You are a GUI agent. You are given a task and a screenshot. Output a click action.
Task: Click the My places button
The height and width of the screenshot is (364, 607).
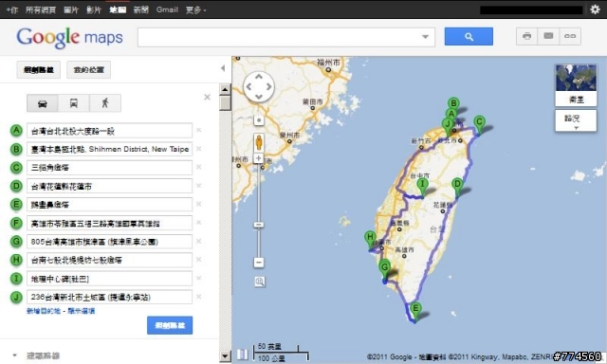tap(88, 70)
